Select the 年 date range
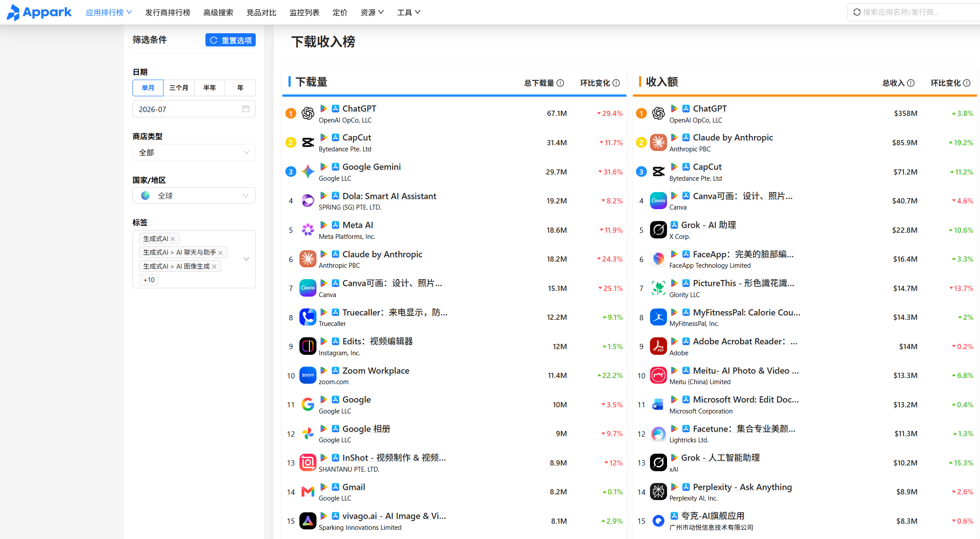The width and height of the screenshot is (980, 539). (240, 88)
